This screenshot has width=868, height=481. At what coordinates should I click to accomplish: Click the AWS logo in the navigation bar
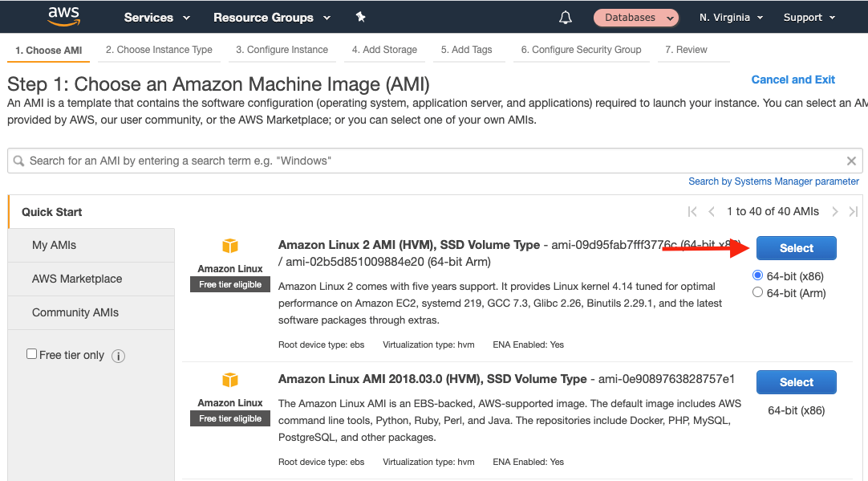[63, 16]
